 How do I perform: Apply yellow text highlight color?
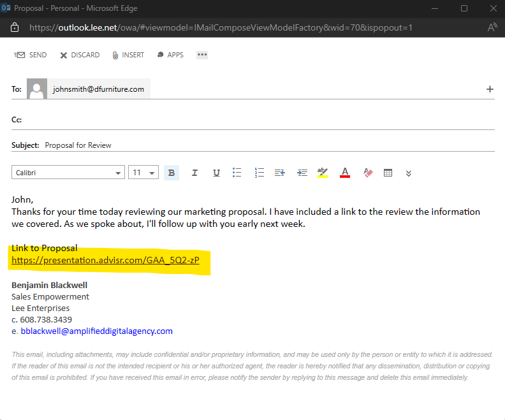coord(323,173)
